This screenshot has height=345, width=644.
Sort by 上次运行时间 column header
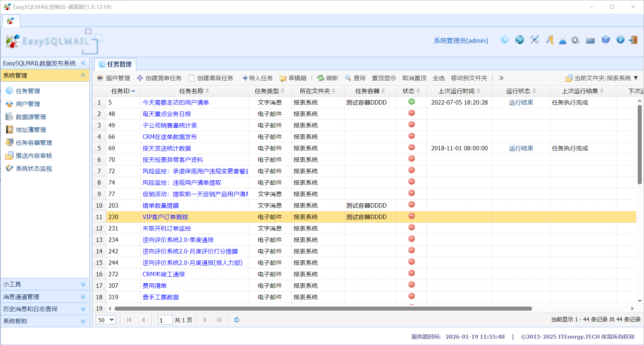pos(460,91)
